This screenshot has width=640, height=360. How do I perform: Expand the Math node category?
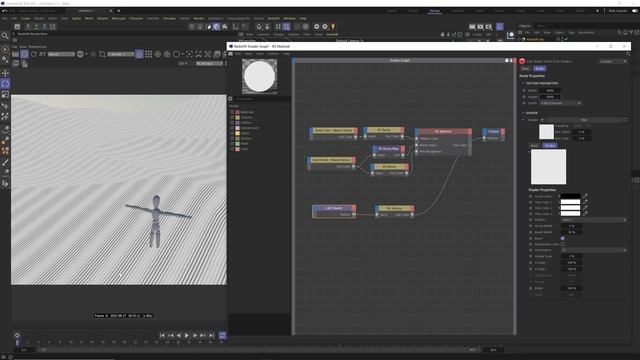(232, 144)
